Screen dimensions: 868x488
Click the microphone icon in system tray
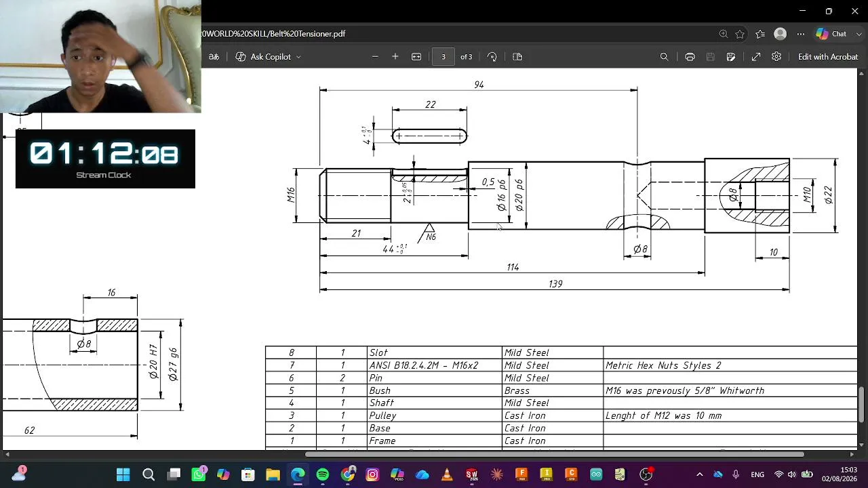[x=736, y=474]
